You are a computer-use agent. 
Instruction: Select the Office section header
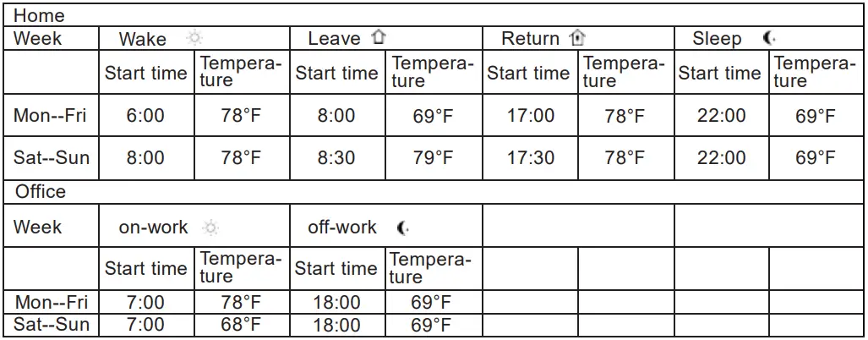point(41,192)
